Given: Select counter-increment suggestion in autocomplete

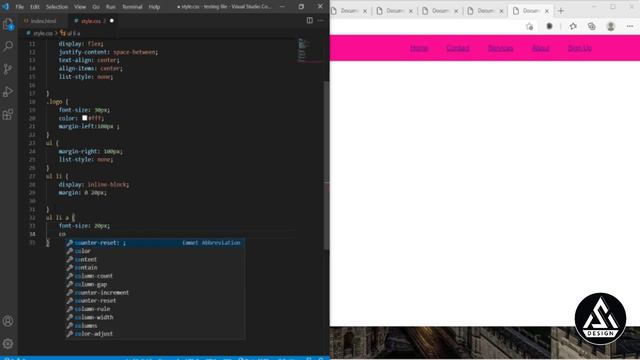Looking at the screenshot, I should click(155, 292).
